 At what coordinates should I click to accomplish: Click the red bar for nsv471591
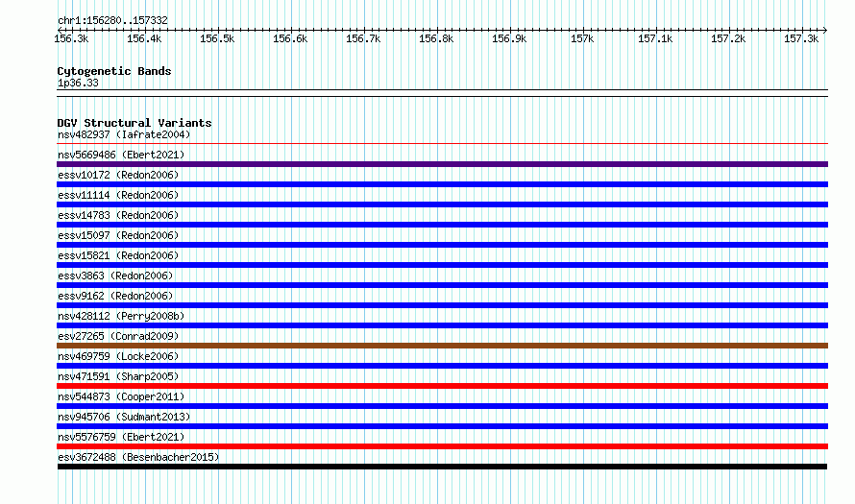tap(442, 386)
